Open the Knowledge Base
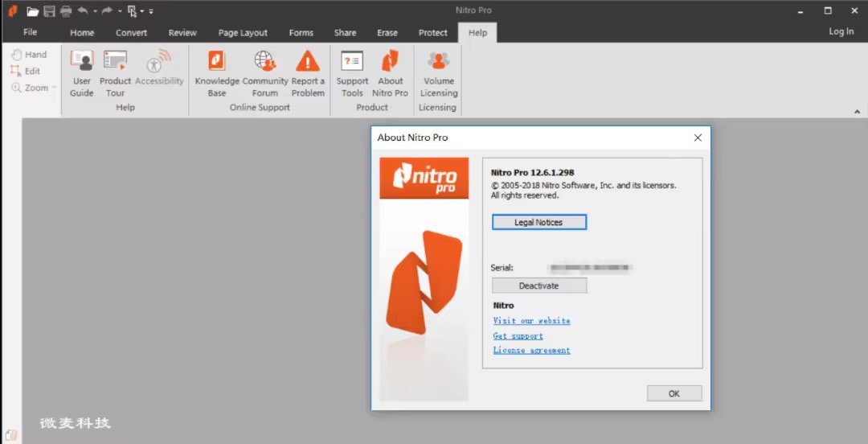 [x=217, y=72]
